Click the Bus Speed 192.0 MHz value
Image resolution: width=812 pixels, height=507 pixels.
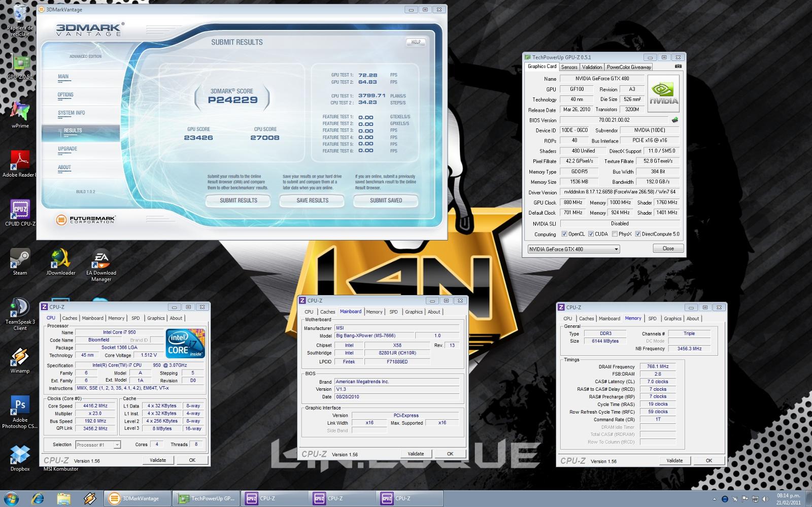pos(95,421)
